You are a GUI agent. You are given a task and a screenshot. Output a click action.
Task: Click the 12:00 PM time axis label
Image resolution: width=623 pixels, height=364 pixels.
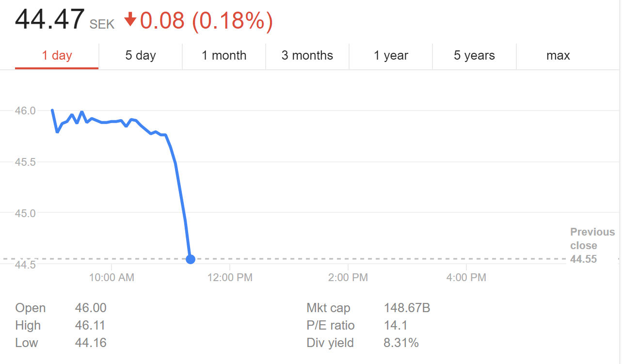pos(230,278)
